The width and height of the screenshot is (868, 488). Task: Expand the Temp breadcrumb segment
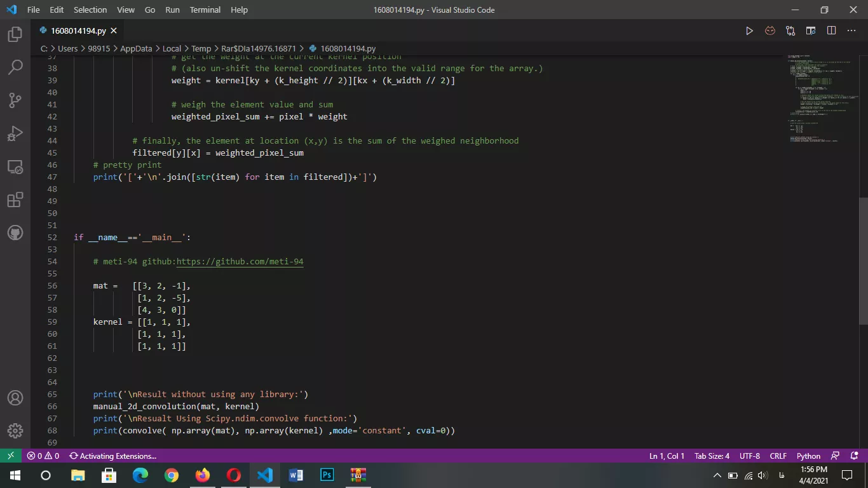point(201,48)
